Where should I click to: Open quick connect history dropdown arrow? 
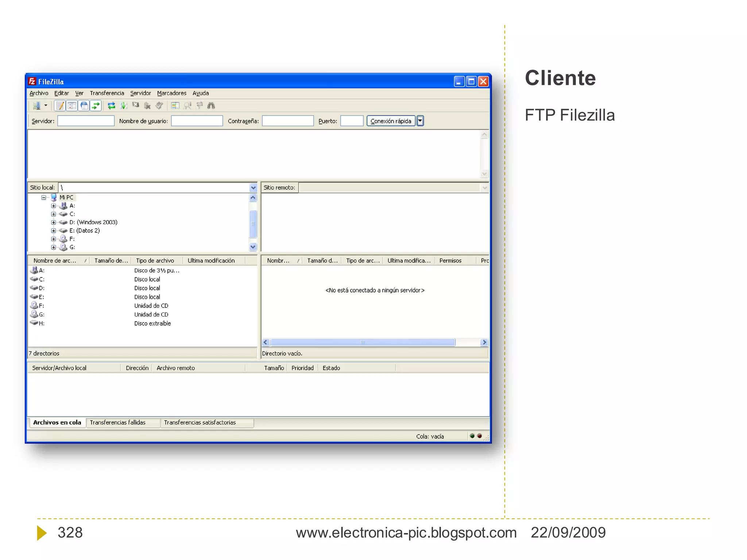[420, 121]
